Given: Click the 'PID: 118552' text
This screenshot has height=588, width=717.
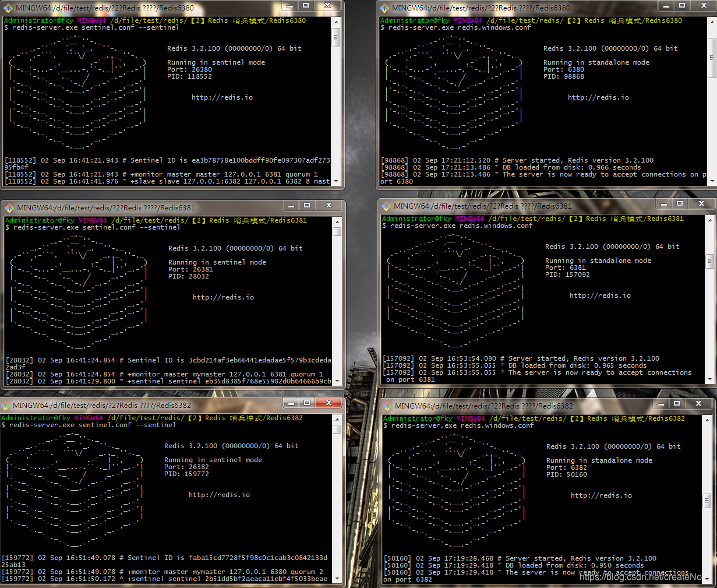Looking at the screenshot, I should tap(189, 76).
